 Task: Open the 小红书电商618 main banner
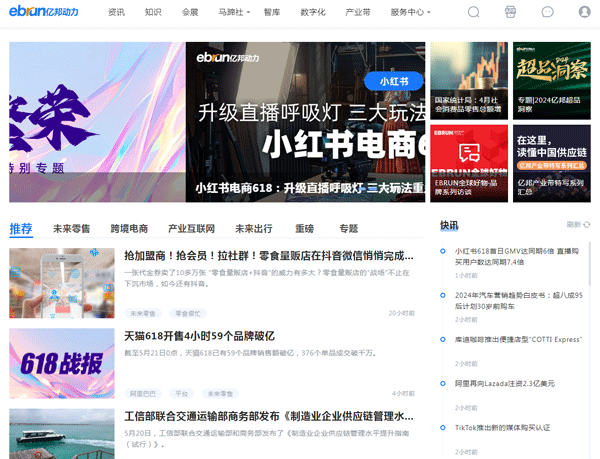305,122
